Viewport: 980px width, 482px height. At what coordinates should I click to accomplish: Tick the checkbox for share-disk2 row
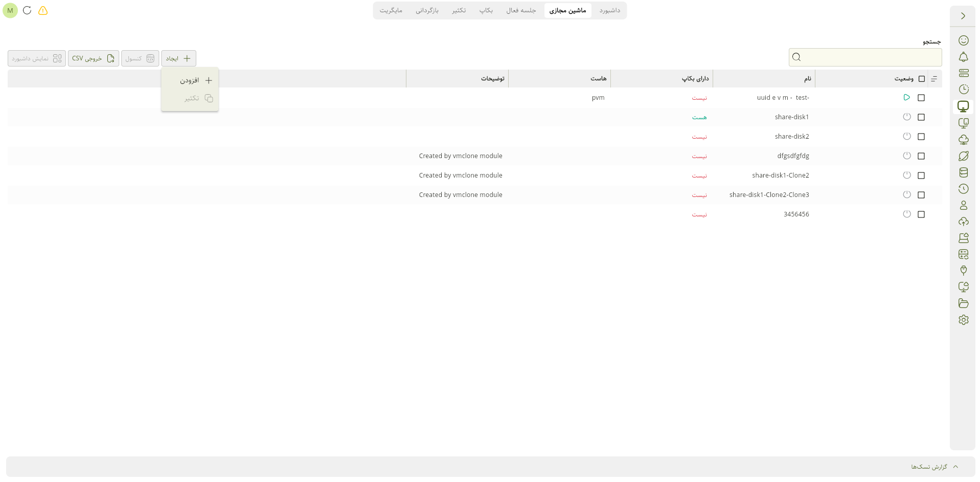pyautogui.click(x=921, y=137)
